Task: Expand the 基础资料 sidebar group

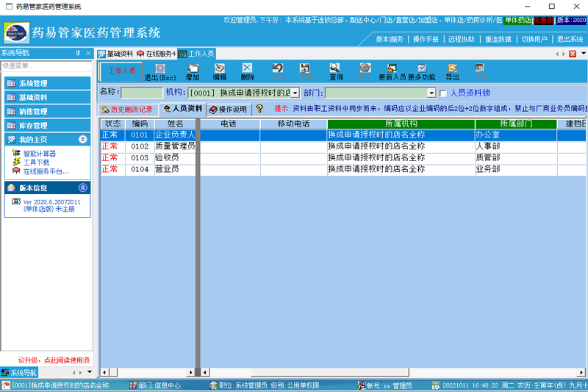Action: pos(48,98)
